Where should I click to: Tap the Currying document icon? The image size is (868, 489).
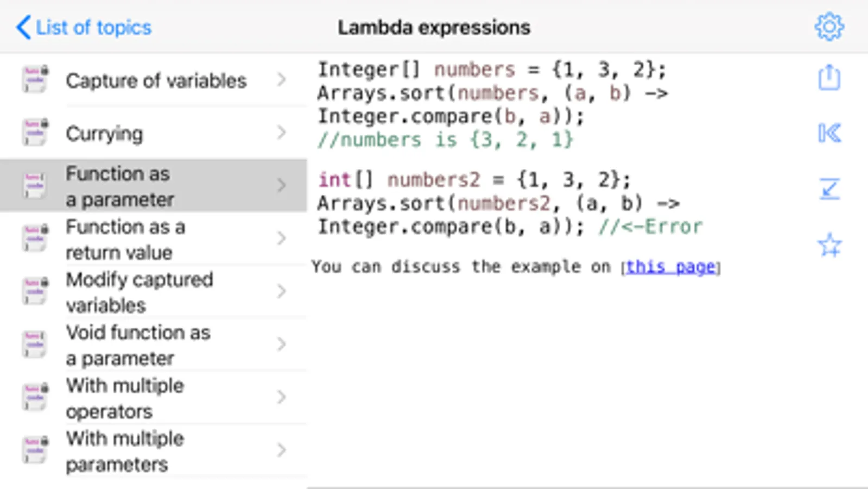35,133
